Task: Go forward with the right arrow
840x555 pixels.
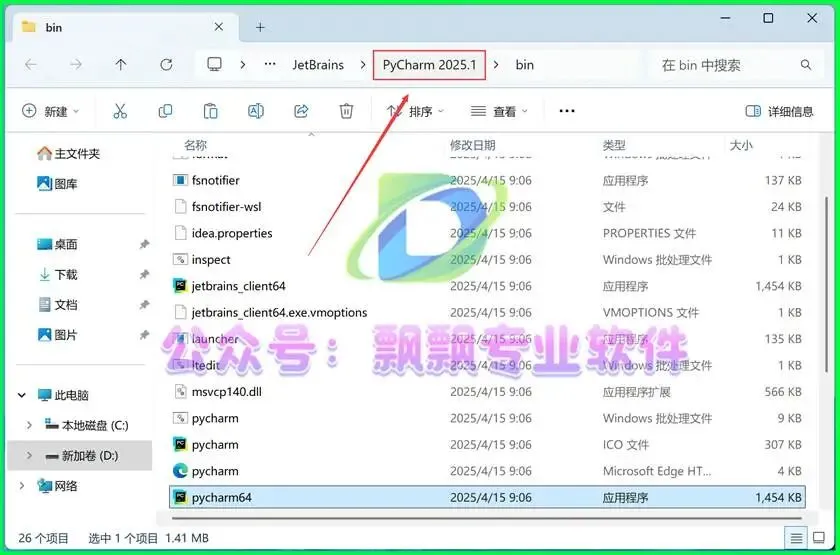Action: point(76,65)
